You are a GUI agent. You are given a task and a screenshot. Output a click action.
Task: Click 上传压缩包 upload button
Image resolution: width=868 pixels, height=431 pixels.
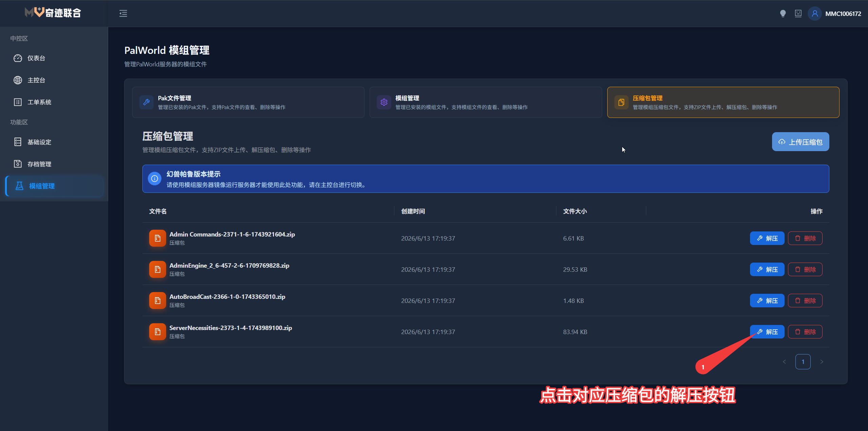(x=801, y=142)
